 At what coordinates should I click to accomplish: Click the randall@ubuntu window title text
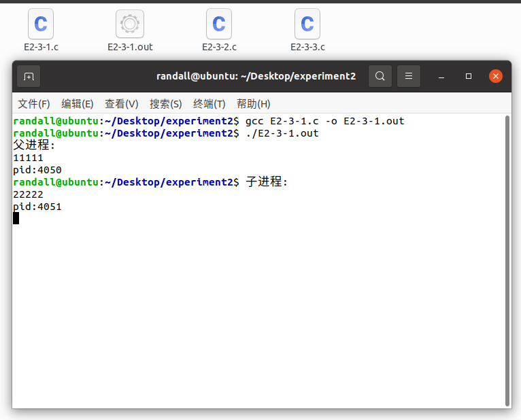(256, 76)
